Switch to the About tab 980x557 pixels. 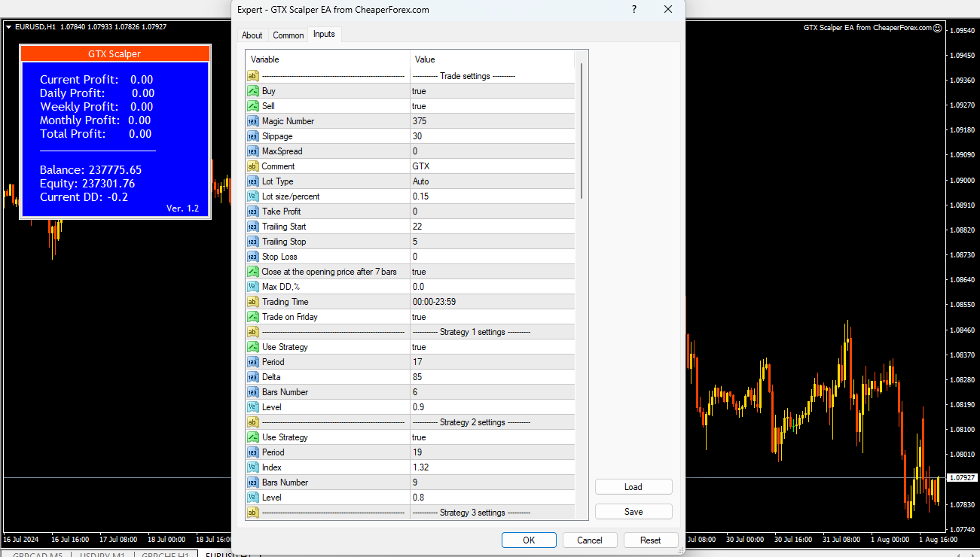tap(252, 35)
